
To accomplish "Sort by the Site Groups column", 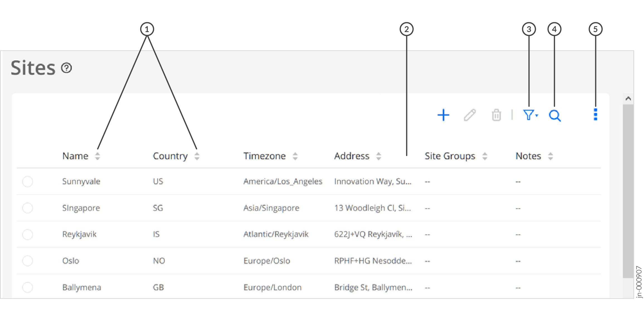I will 485,156.
